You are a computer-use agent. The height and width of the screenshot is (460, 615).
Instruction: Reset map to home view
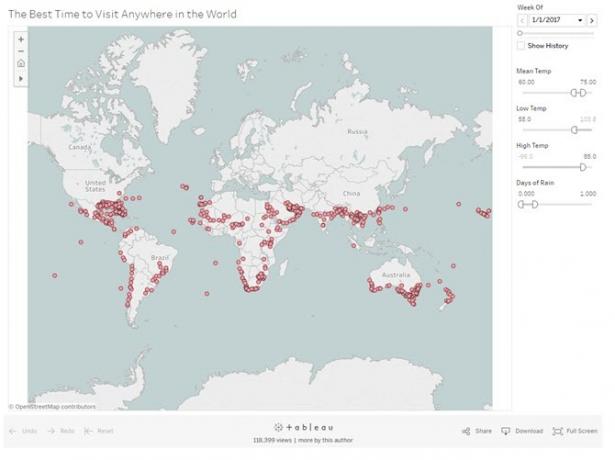(x=21, y=63)
